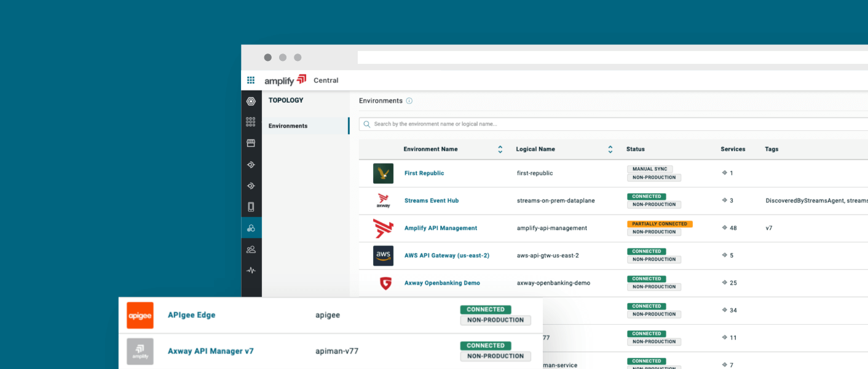Select Environments in the Topology panel
Viewport: 868px width, 369px height.
coord(288,126)
